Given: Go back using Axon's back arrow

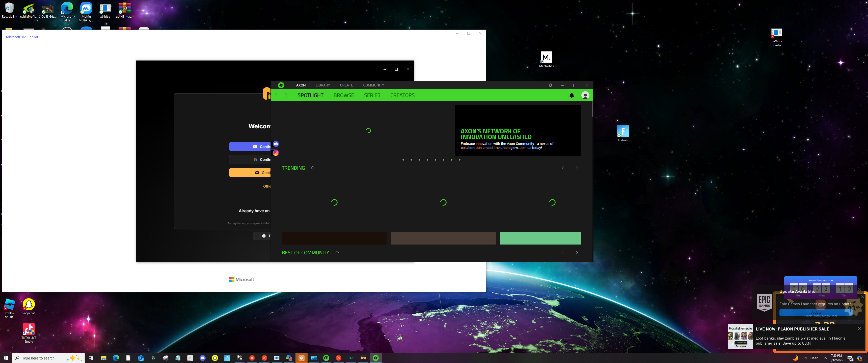Looking at the screenshot, I should coord(276,95).
